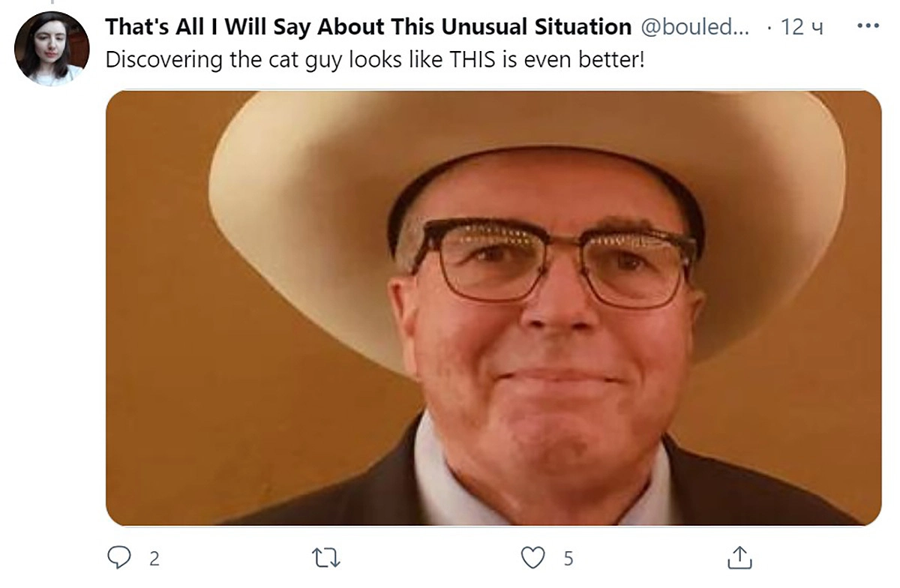Open the attached photo of the man
The image size is (900, 588).
tap(493, 307)
